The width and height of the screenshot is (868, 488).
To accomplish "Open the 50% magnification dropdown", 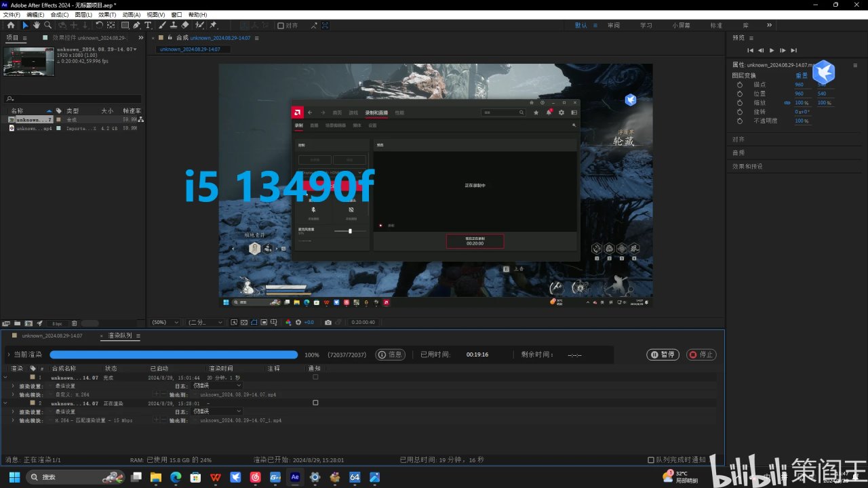I will tap(165, 323).
